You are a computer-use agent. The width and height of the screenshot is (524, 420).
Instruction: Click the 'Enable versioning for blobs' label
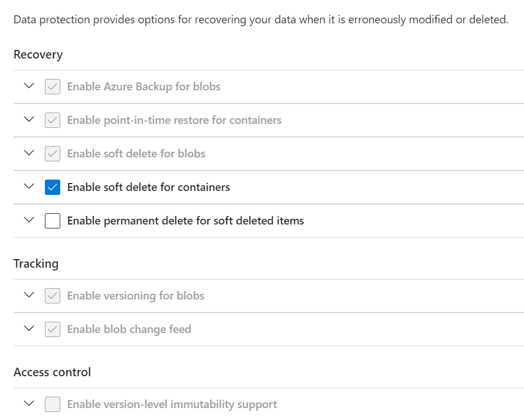(x=135, y=296)
